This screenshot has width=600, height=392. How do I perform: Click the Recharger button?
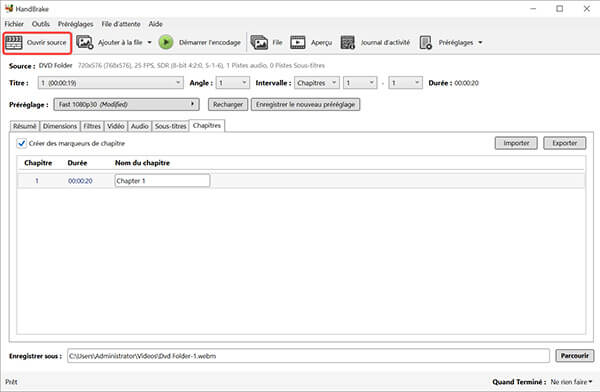click(228, 104)
